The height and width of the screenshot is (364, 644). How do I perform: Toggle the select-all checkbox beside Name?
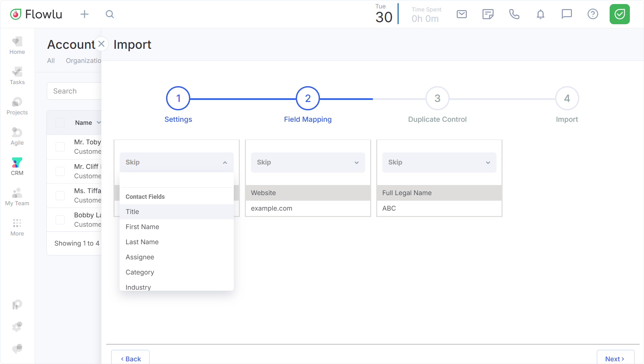pyautogui.click(x=60, y=123)
